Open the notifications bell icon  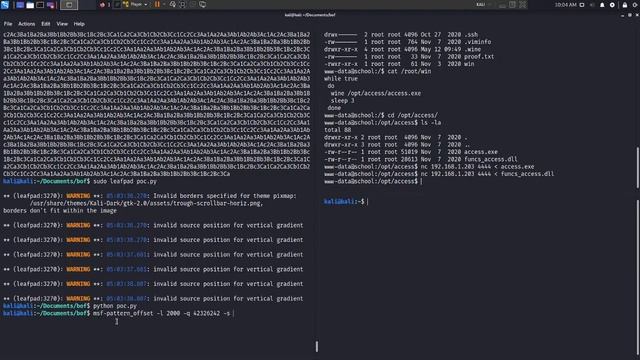(602, 5)
